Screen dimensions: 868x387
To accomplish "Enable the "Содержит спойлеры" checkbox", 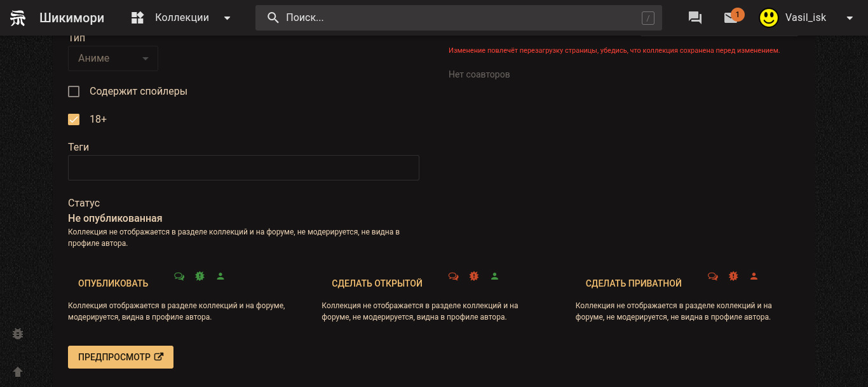I will [74, 92].
